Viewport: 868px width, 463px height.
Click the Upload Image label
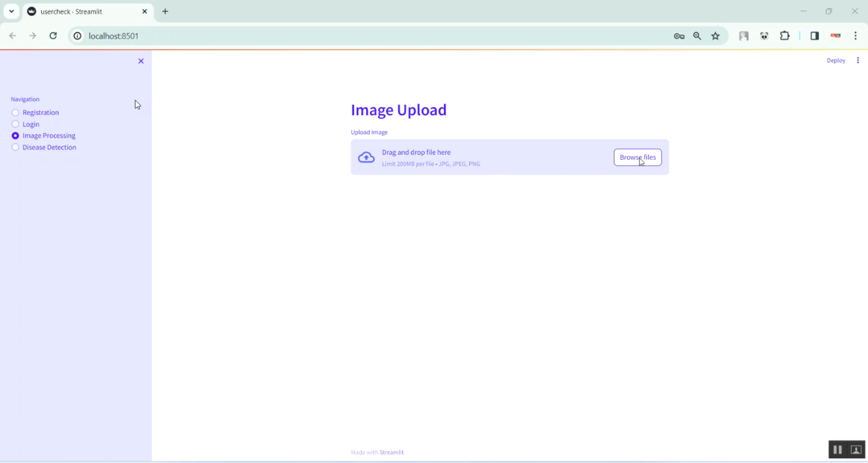click(369, 133)
